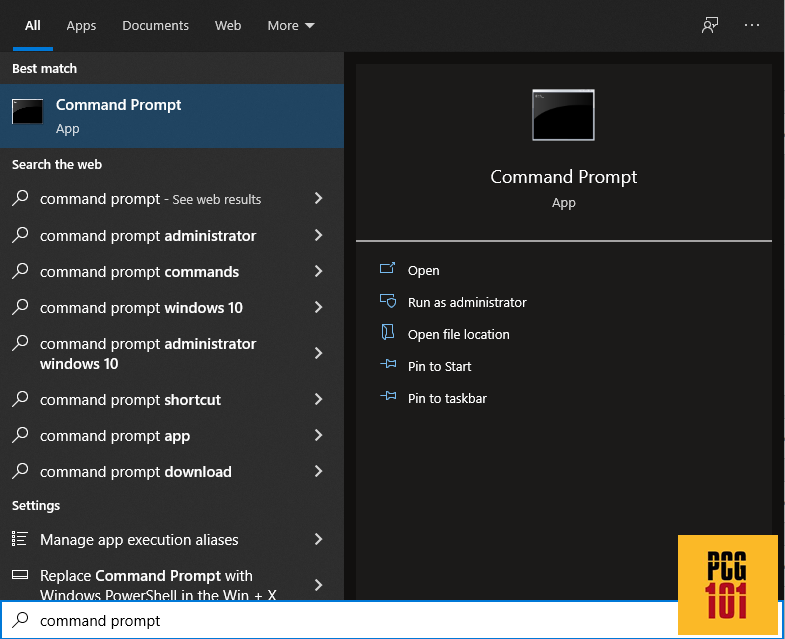Click the search box containing command prompt
Image resolution: width=785 pixels, height=639 pixels.
338,620
